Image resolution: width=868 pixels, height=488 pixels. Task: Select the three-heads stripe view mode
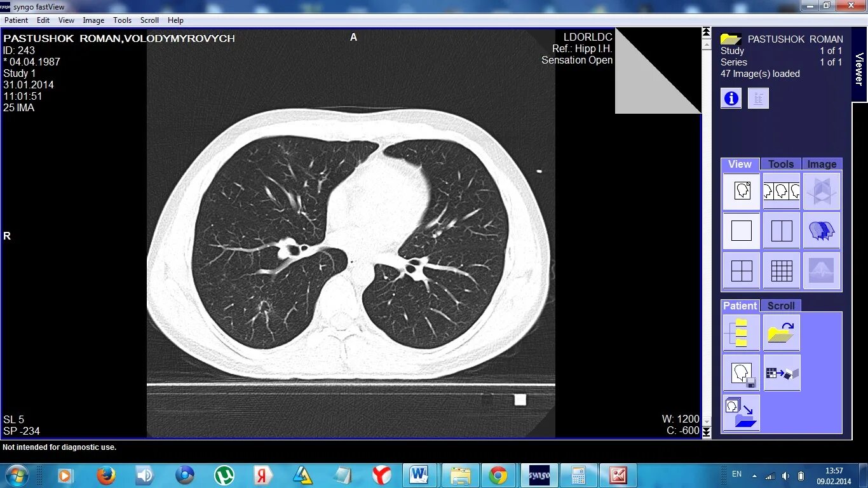pos(782,191)
